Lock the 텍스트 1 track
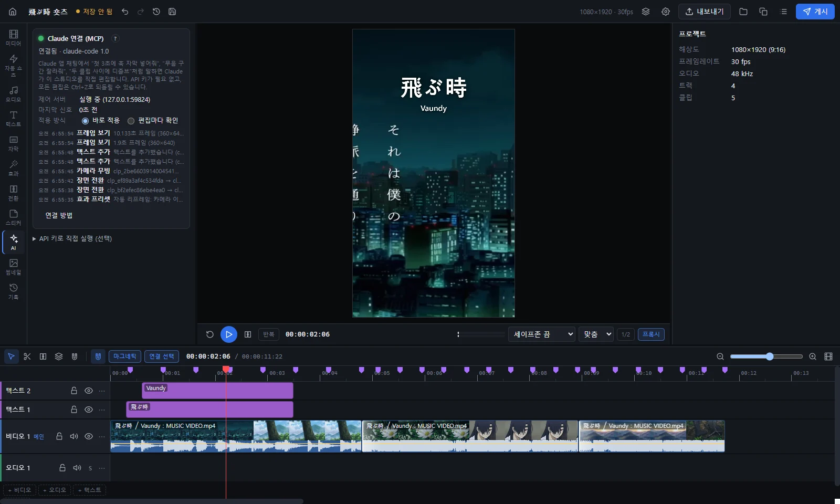 click(74, 409)
